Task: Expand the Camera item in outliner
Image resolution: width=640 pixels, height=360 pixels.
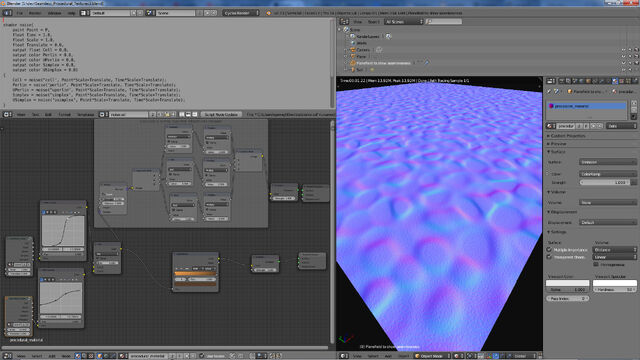Action: click(x=346, y=50)
